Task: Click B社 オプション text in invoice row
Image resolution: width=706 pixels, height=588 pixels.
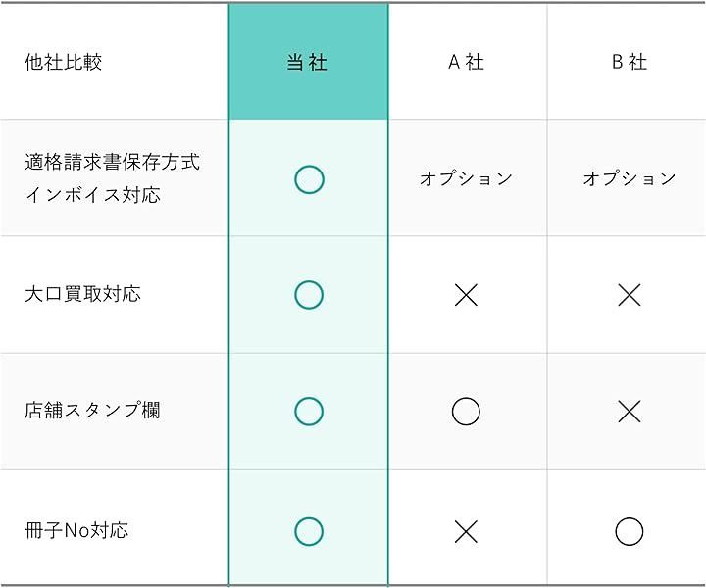Action: pos(629,178)
